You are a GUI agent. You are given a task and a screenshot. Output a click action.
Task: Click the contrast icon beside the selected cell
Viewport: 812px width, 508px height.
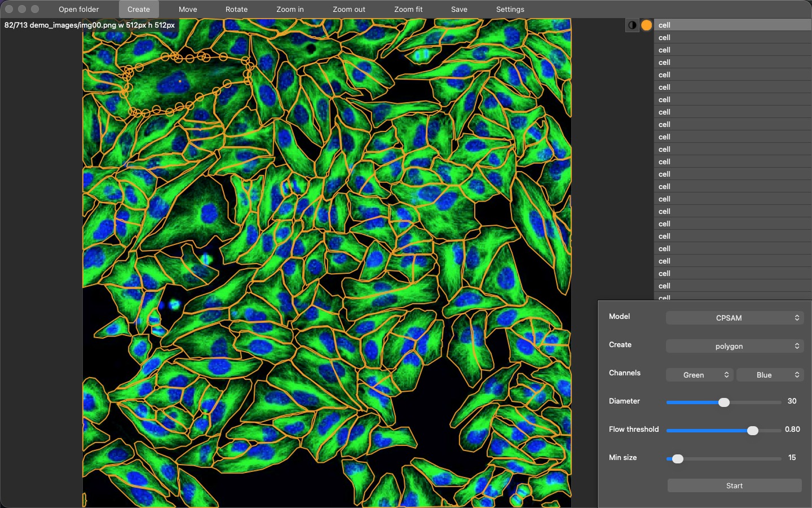click(632, 25)
